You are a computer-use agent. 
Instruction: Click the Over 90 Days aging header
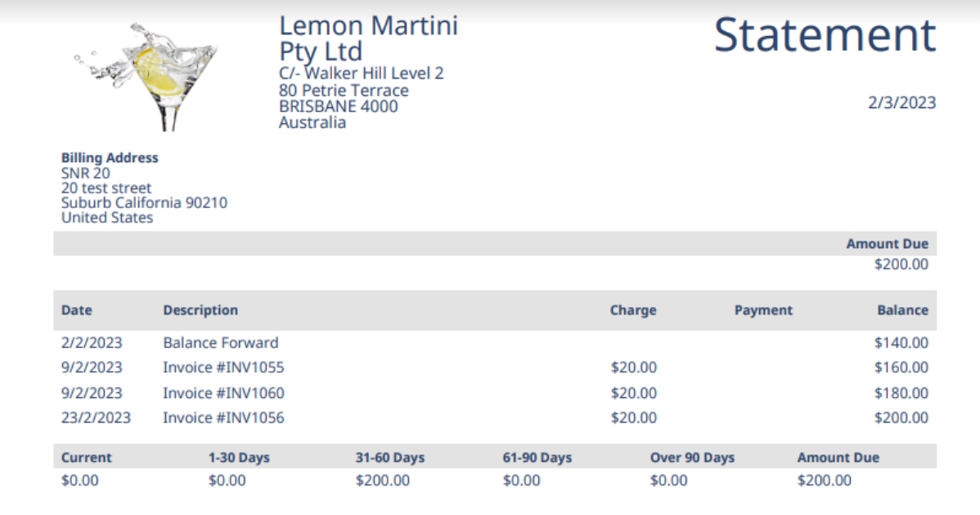[x=692, y=458]
